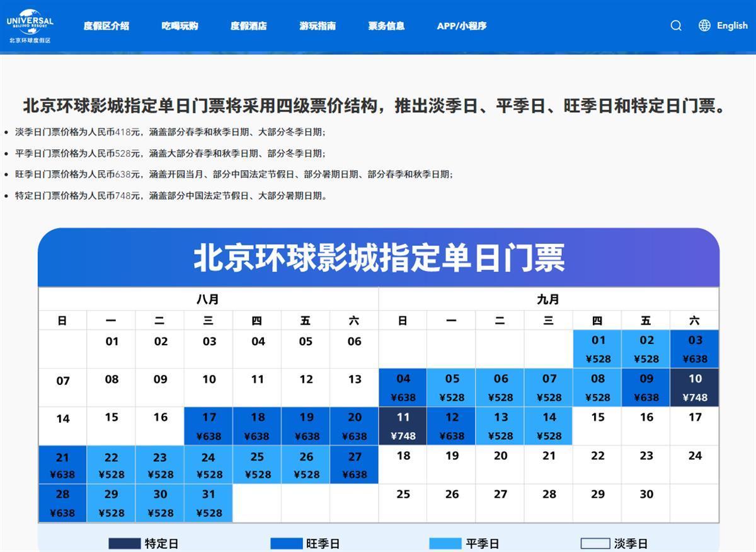Click the dark navy 特定日 legend swatch
The width and height of the screenshot is (756, 552).
coord(124,543)
